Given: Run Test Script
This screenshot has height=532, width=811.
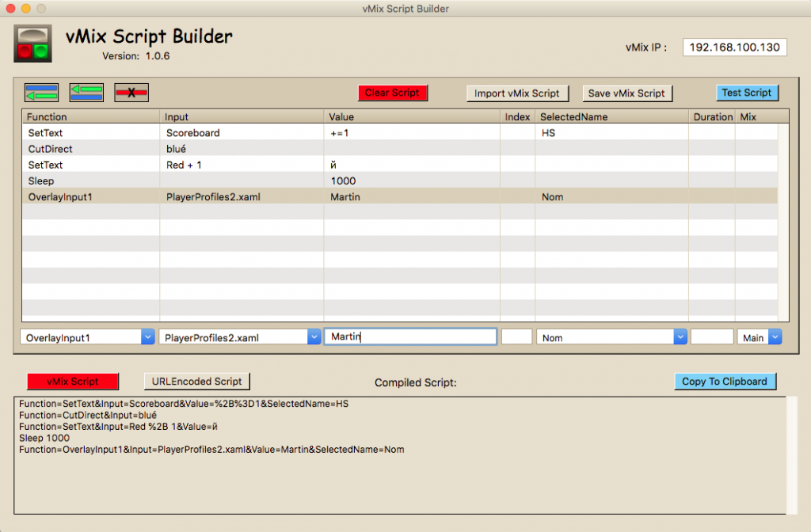Looking at the screenshot, I should point(747,93).
